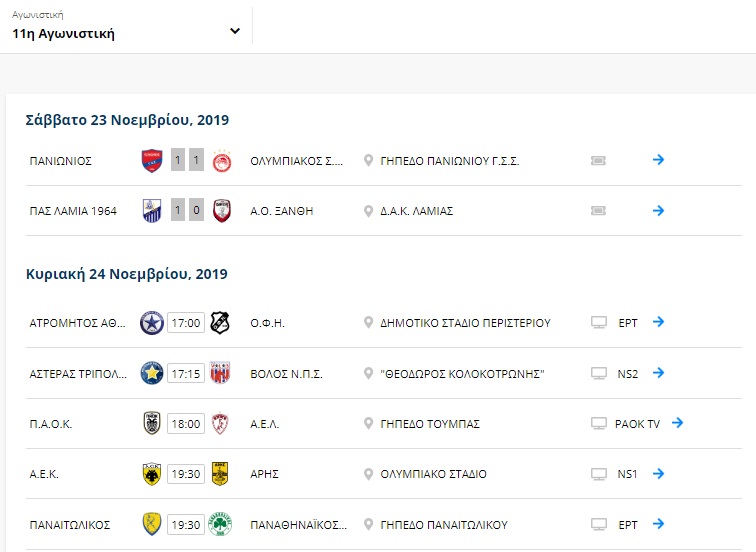Image resolution: width=756 pixels, height=552 pixels.
Task: Open the ΑΣΤΕΡΑΣ ΤΡΙΠΟΛ... team link
Action: click(78, 374)
